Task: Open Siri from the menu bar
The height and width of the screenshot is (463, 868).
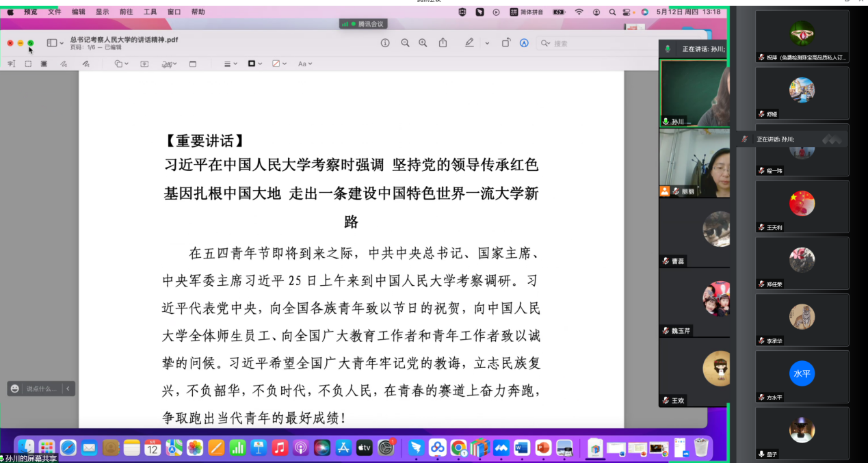Action: coord(644,12)
